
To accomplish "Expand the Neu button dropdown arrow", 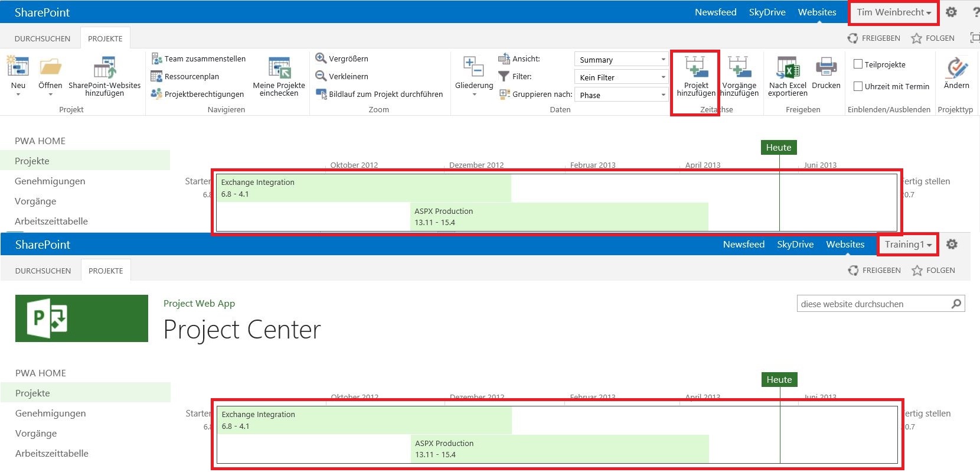I will [18, 95].
